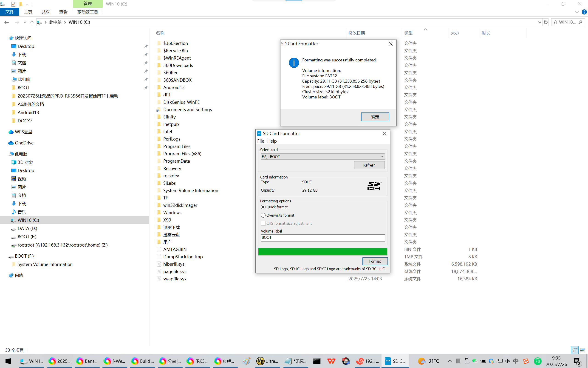Expand the ribbon chevron at top right

[577, 12]
